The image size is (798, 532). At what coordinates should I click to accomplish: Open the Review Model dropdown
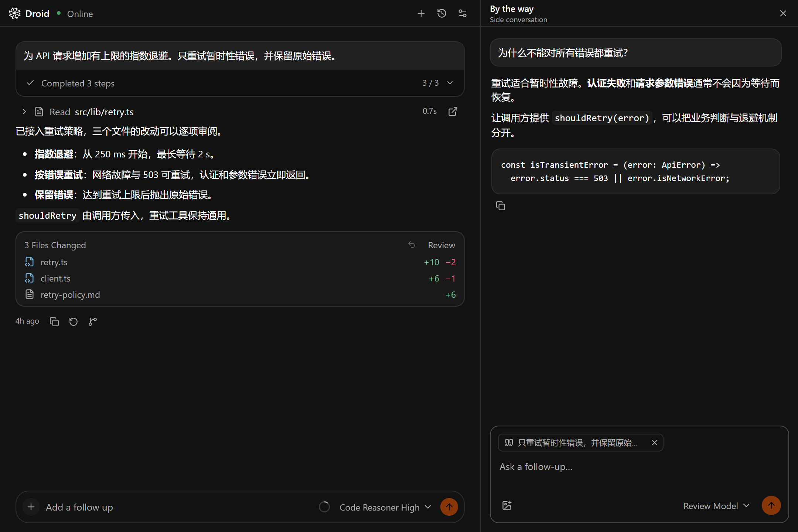[x=717, y=506]
